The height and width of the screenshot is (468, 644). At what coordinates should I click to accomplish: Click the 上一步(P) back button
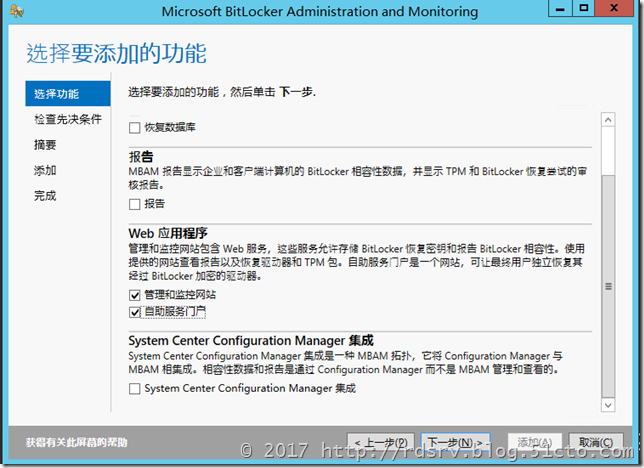(381, 443)
